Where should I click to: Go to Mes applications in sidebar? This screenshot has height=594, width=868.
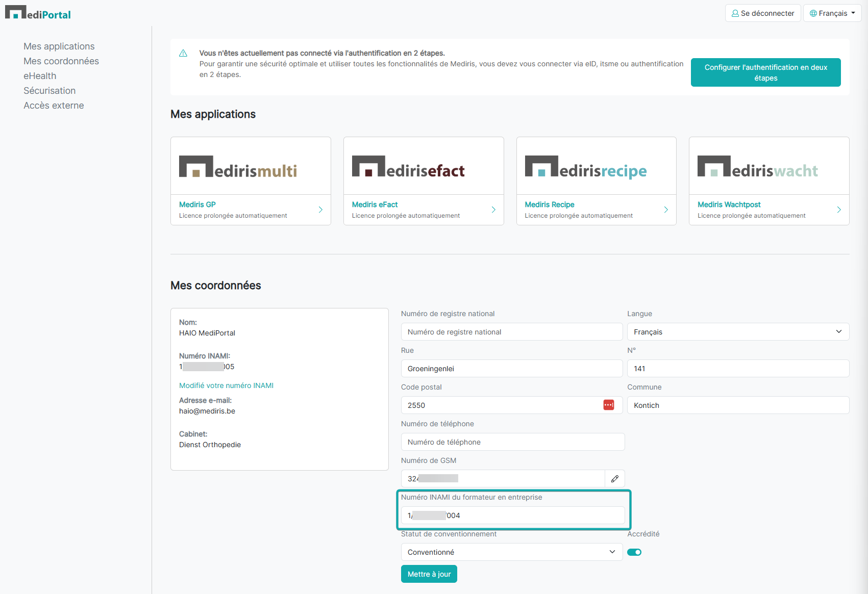click(59, 46)
